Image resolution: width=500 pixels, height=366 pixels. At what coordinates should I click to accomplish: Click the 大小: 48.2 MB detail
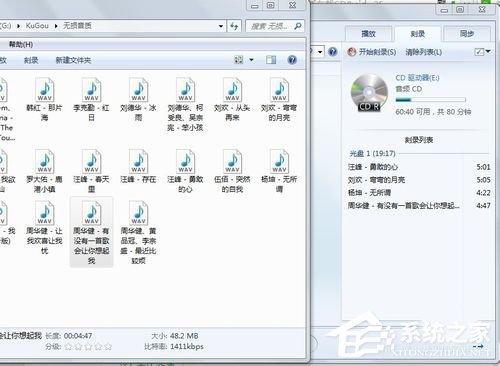(x=175, y=336)
